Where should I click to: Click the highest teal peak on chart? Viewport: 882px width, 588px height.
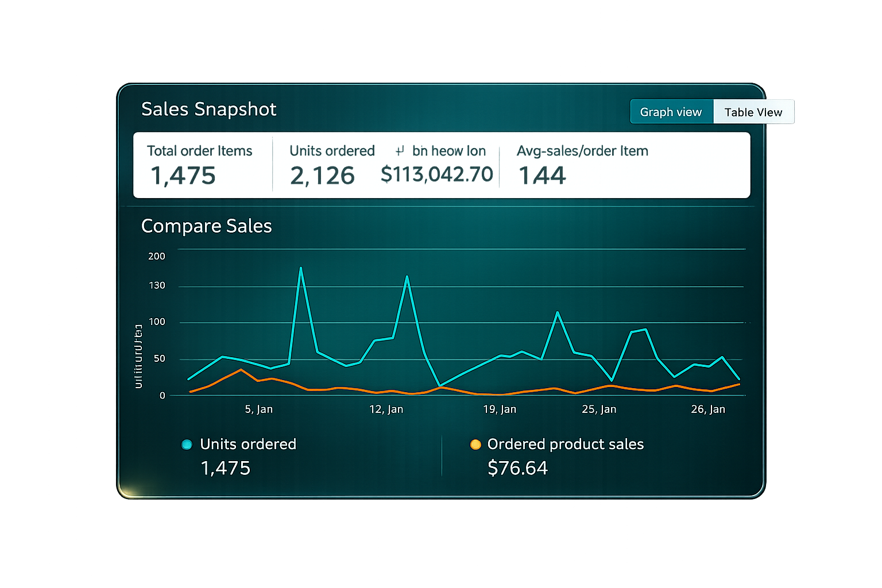point(300,268)
